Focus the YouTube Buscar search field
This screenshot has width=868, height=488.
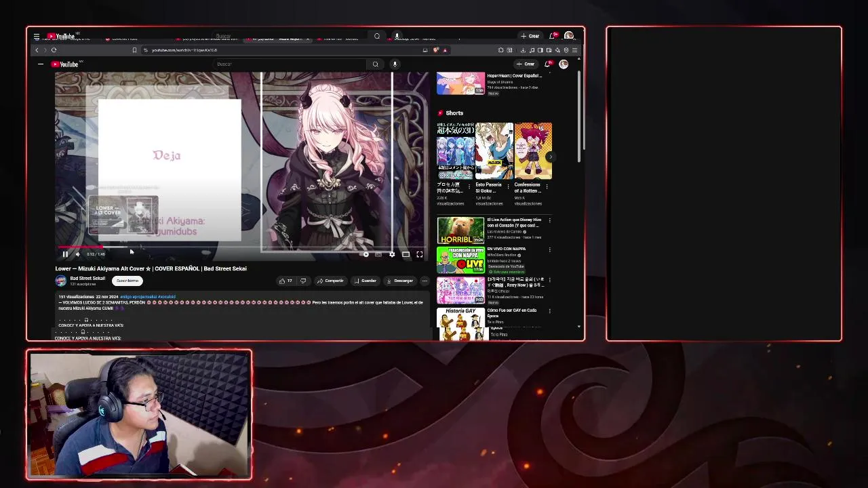tap(290, 64)
